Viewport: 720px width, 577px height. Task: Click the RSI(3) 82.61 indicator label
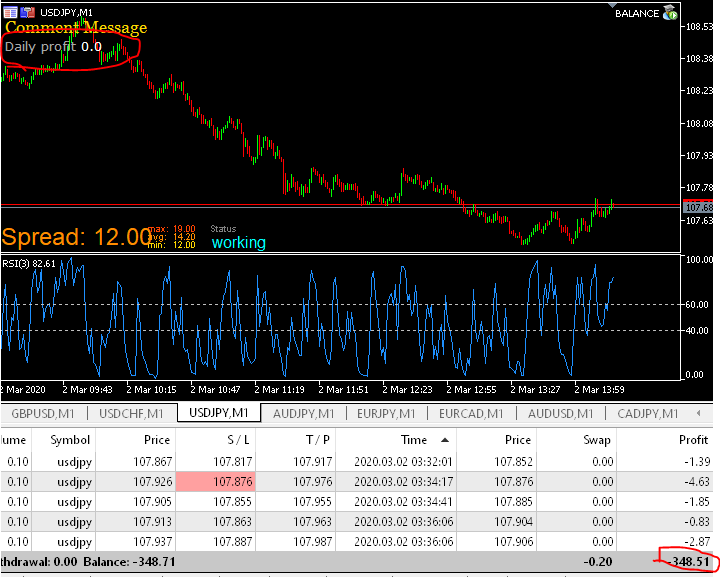coord(29,263)
